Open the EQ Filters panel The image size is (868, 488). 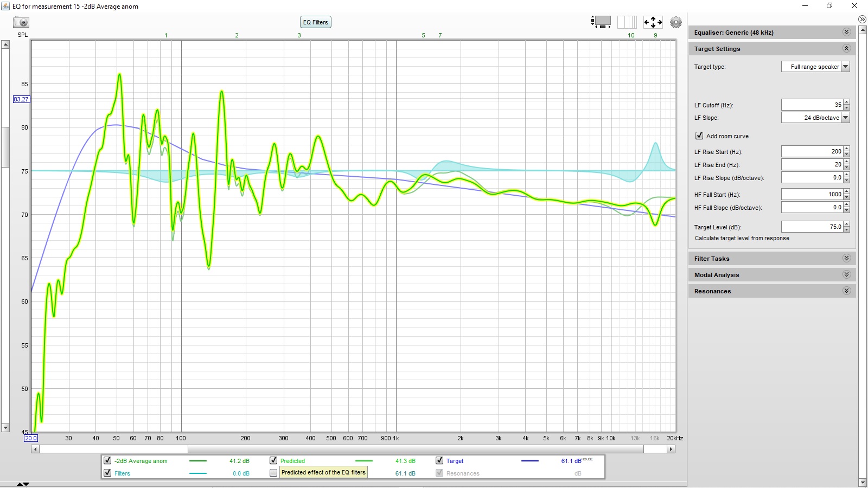click(316, 22)
